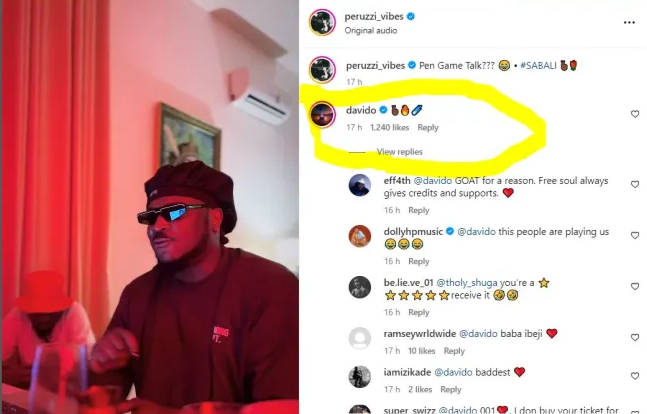
Task: Open eff4th's profile avatar
Action: point(360,185)
